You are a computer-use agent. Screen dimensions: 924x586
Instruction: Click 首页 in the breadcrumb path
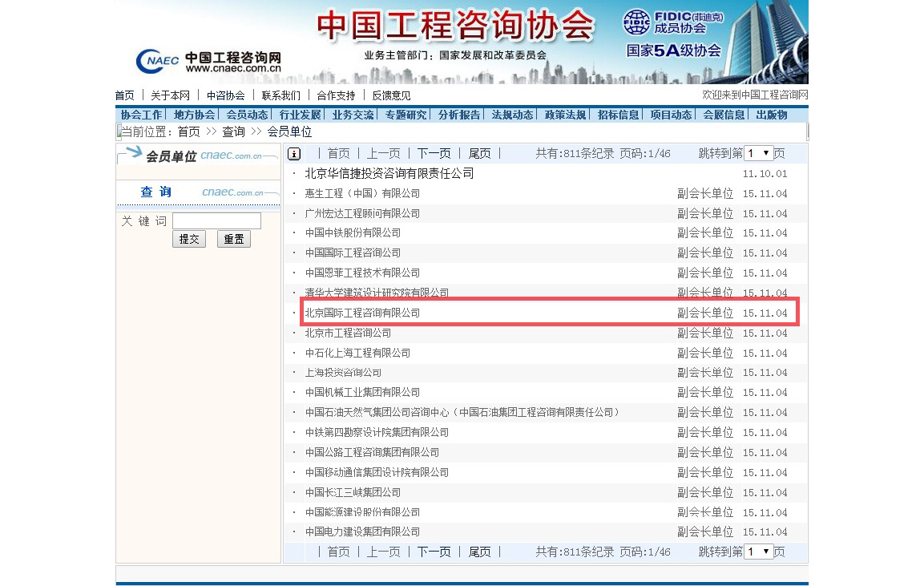tap(189, 132)
